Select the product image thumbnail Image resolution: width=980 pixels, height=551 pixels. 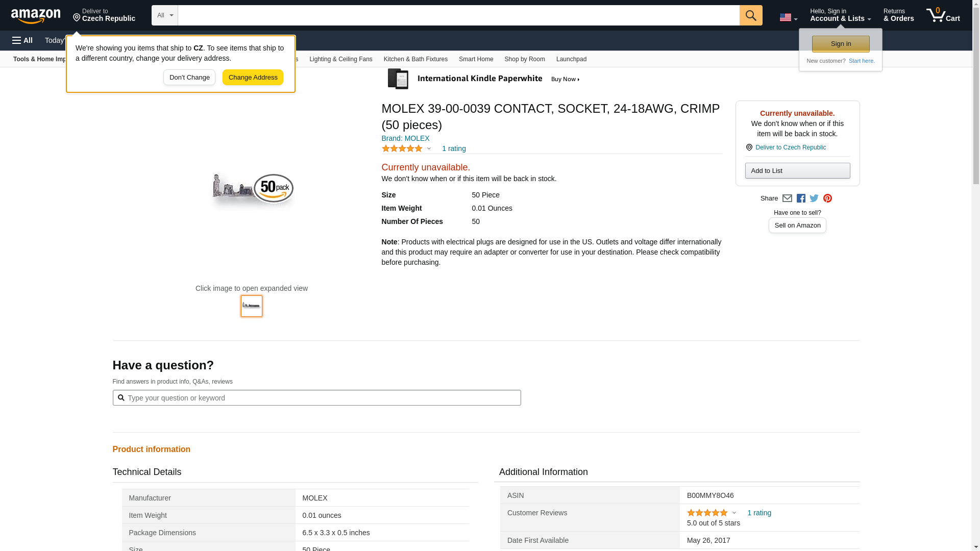tap(252, 306)
